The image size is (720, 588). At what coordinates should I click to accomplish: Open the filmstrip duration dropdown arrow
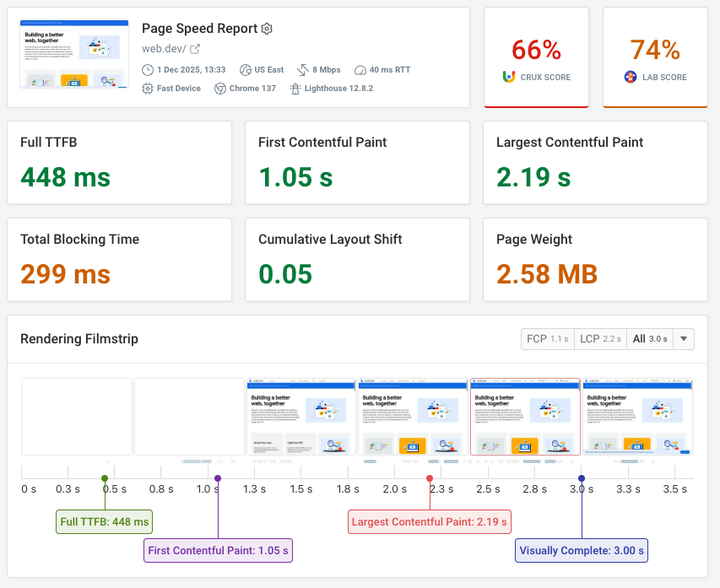click(683, 338)
